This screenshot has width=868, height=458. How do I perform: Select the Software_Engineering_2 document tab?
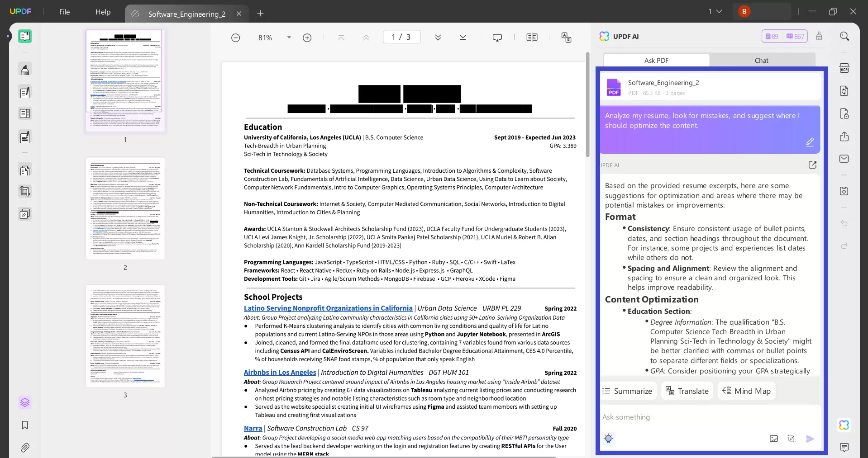pyautogui.click(x=186, y=14)
